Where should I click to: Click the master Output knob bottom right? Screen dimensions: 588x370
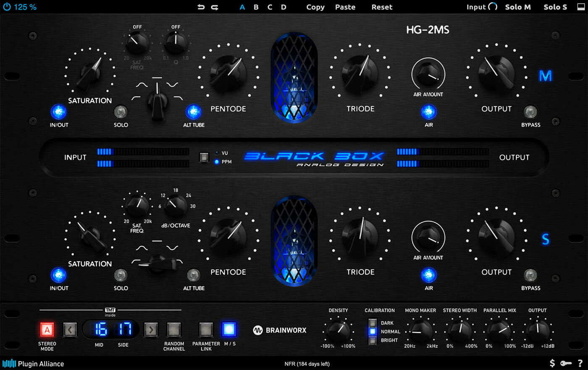pyautogui.click(x=538, y=331)
